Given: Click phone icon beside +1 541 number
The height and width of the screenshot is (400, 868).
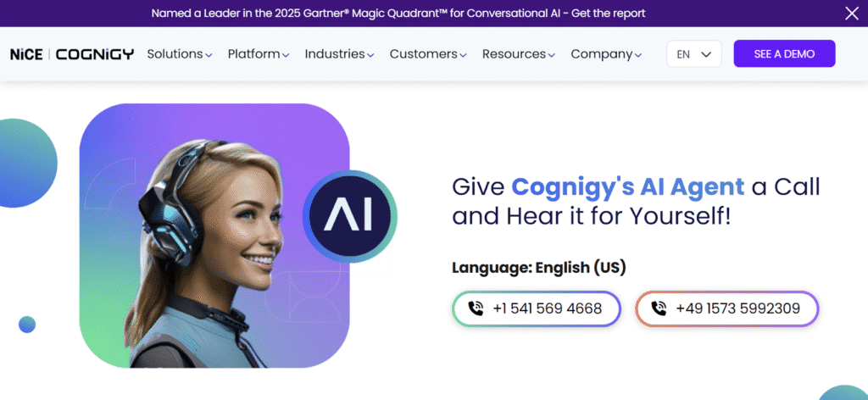Looking at the screenshot, I should (476, 308).
